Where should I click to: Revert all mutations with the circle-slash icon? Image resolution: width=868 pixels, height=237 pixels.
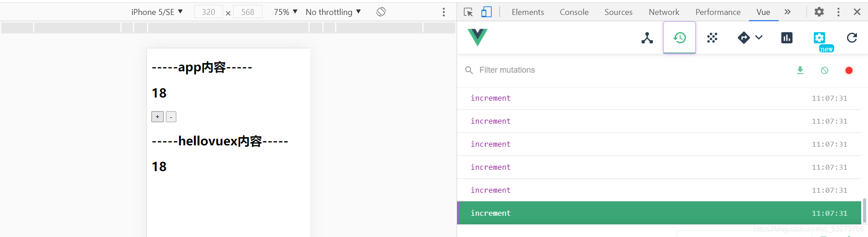pyautogui.click(x=825, y=70)
